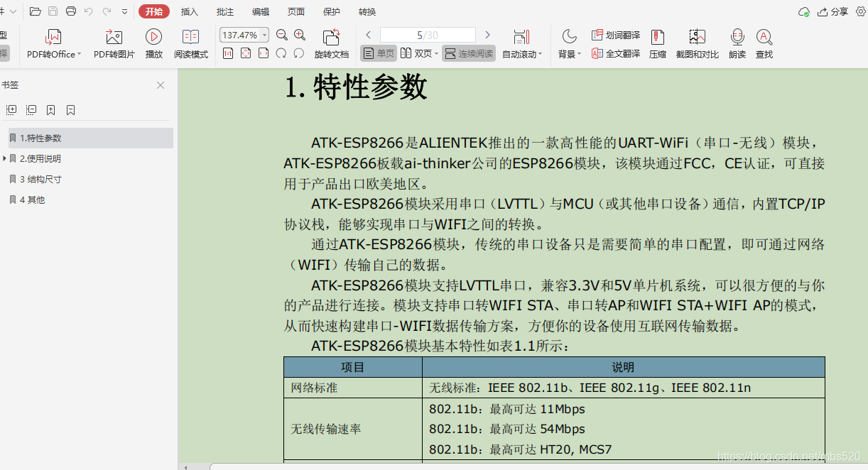This screenshot has height=470, width=868.
Task: Switch to the 插入 tab
Action: coord(190,12)
